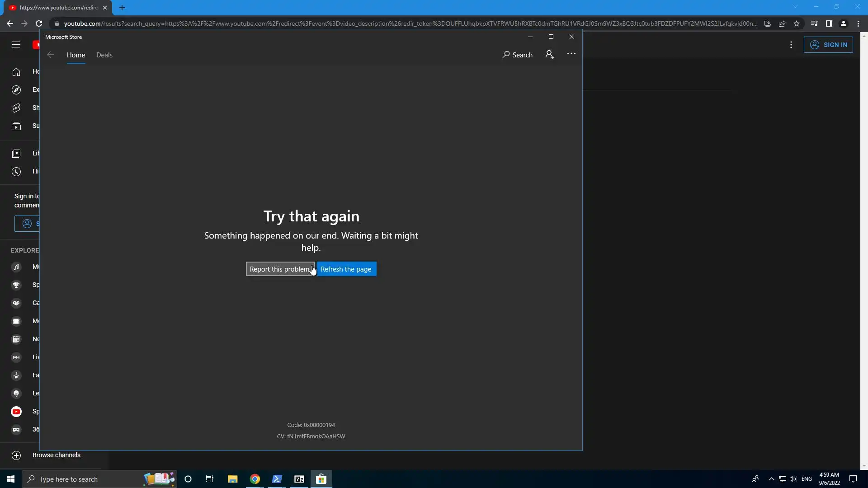Bookmark this page with the star icon
Viewport: 868px width, 488px height.
click(797, 23)
